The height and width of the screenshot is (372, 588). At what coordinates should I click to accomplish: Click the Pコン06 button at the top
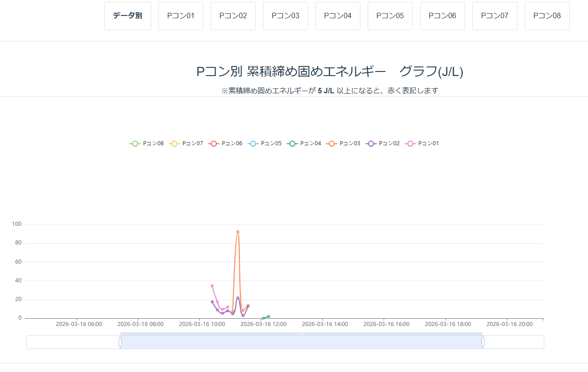[442, 15]
